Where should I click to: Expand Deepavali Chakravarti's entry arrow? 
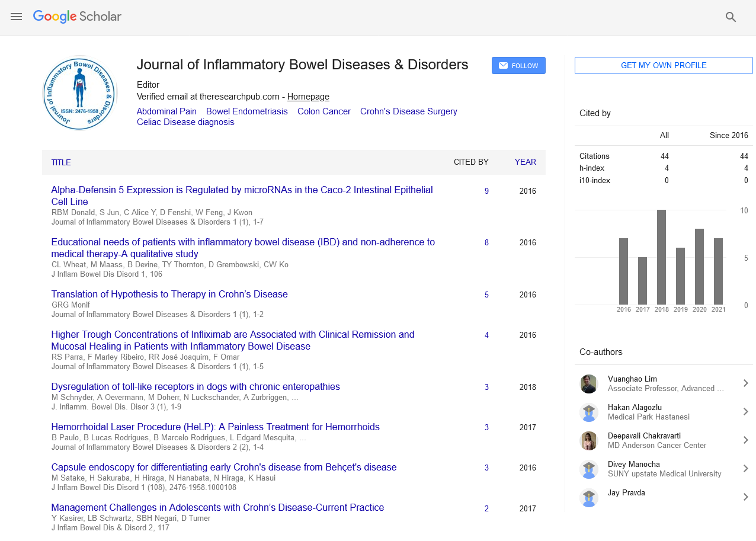coord(745,440)
